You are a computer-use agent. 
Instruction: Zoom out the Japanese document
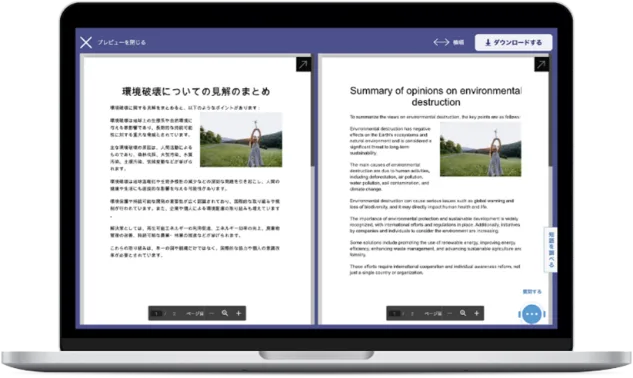pyautogui.click(x=212, y=313)
